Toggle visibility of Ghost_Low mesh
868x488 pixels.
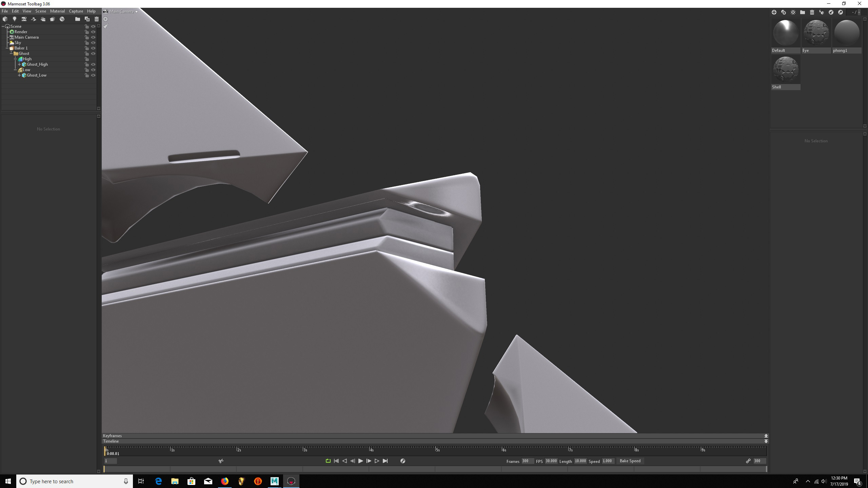click(93, 75)
